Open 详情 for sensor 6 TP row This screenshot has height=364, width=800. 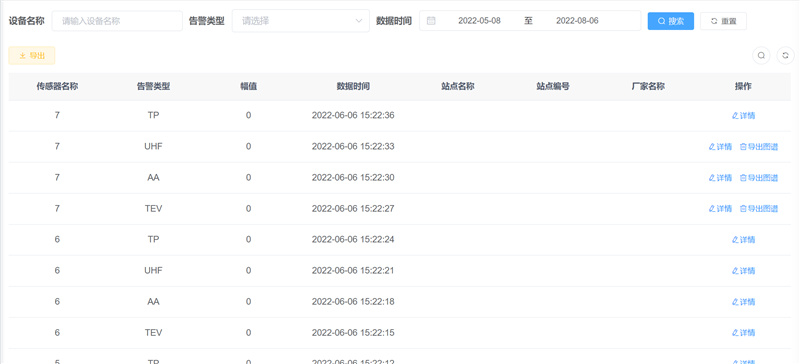(x=743, y=240)
